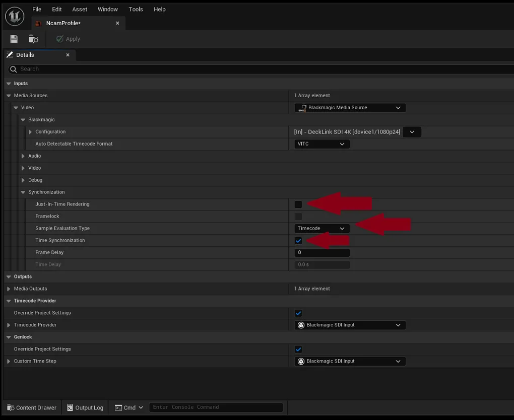Image resolution: width=514 pixels, height=420 pixels.
Task: Open the Asset menu
Action: coord(80,9)
